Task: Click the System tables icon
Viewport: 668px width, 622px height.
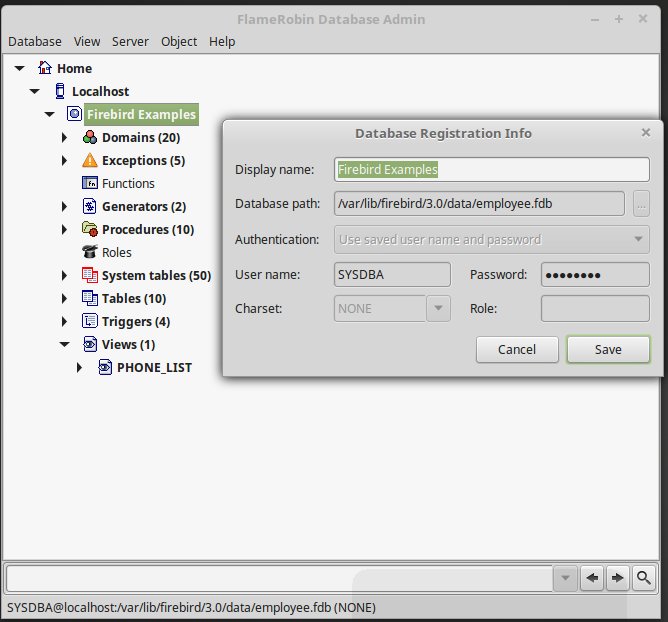Action: point(90,276)
